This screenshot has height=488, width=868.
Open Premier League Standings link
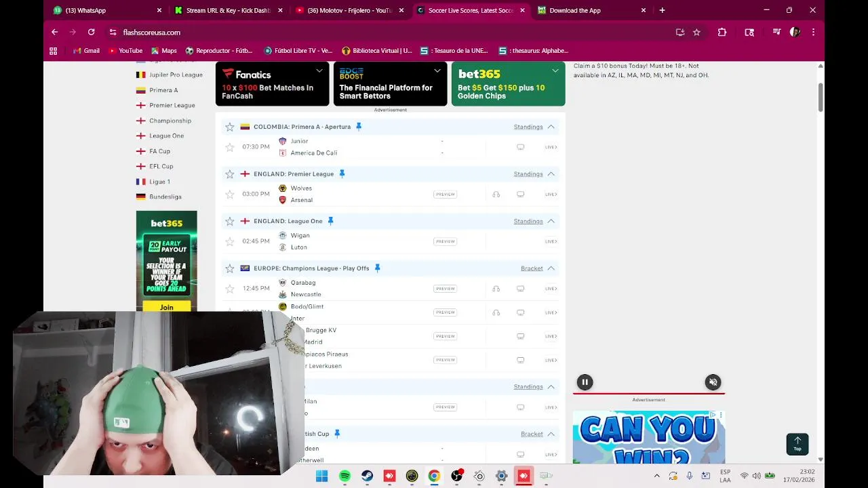(528, 174)
